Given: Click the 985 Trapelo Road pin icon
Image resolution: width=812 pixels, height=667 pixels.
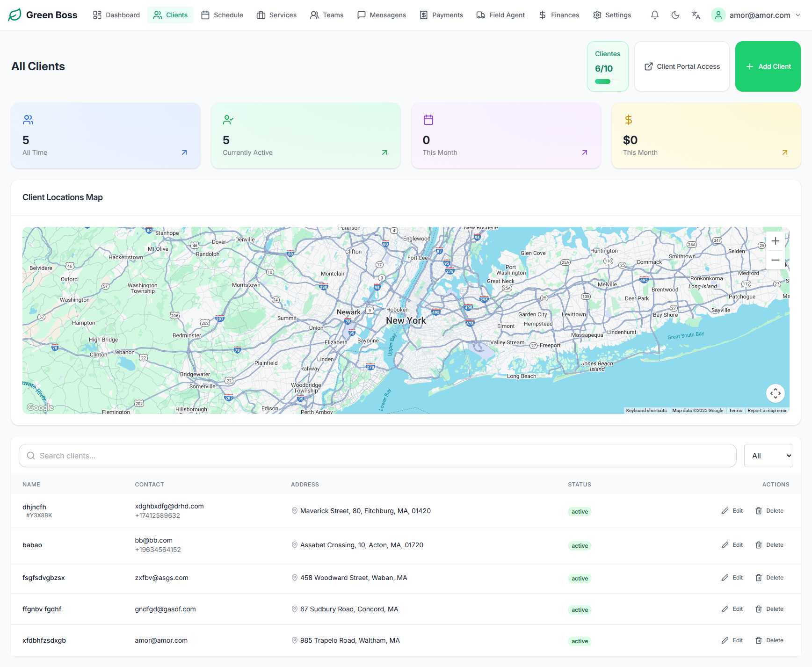Looking at the screenshot, I should click(x=295, y=640).
